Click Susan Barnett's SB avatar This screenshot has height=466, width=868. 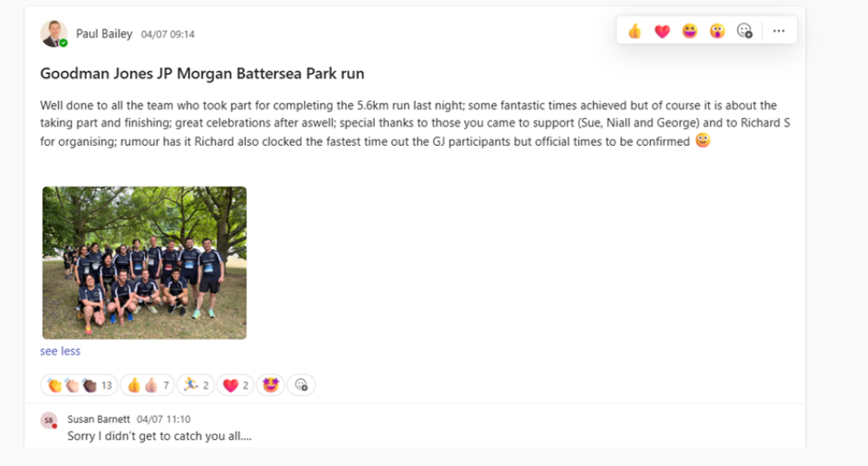49,420
